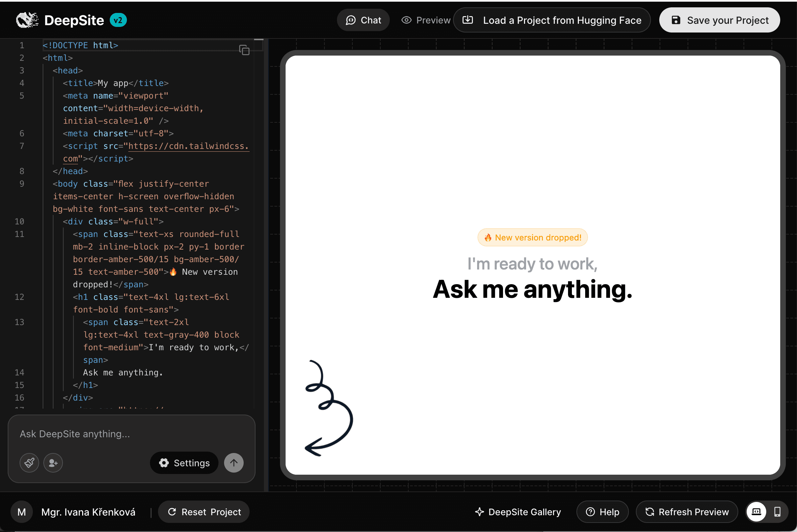Open Settings in the prompt box

pos(184,463)
